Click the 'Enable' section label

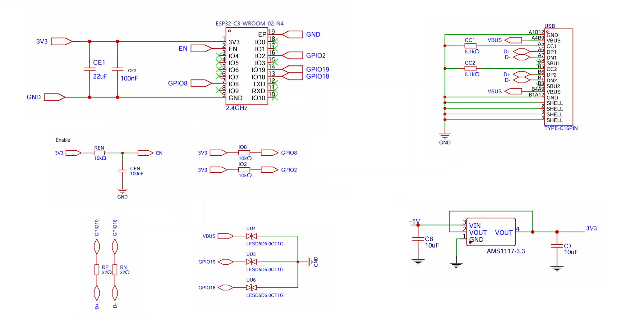tap(63, 140)
